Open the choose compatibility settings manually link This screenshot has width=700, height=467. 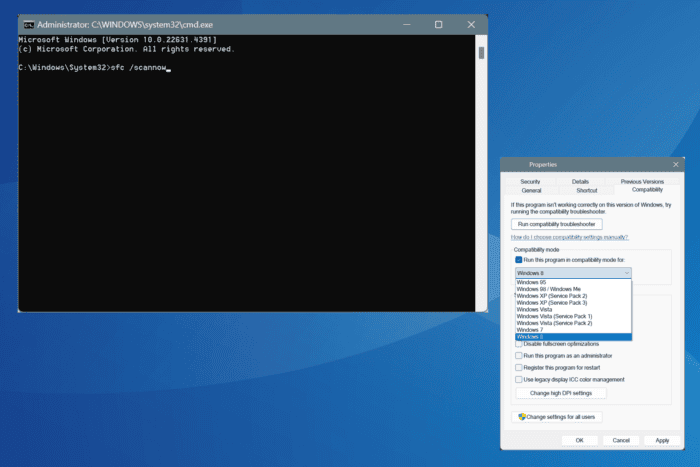(x=569, y=237)
